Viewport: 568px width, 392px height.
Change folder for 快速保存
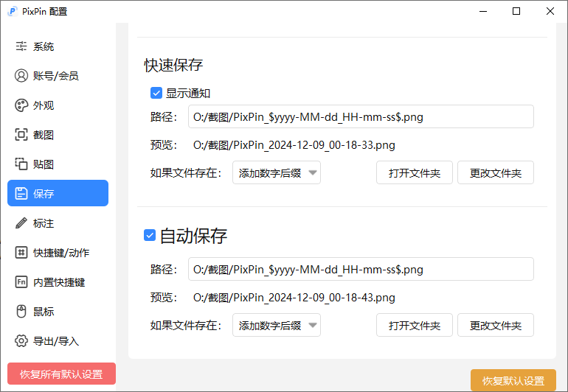(x=496, y=172)
